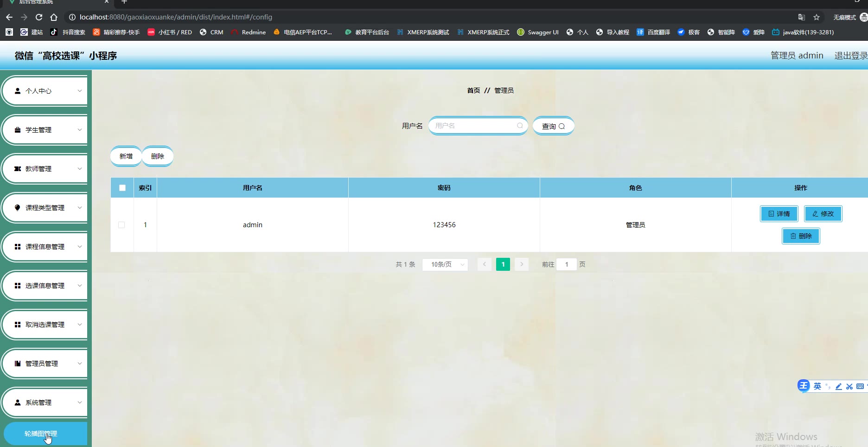Expand the 选课信息管理 sidebar menu
This screenshot has height=447, width=868.
coord(45,286)
